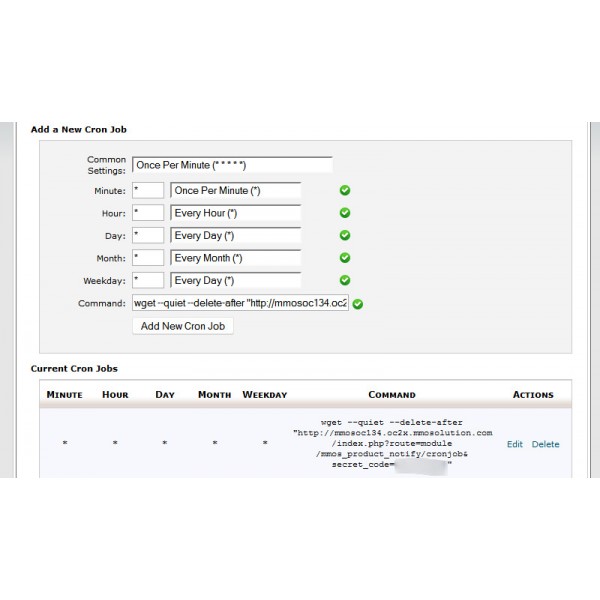This screenshot has width=600, height=600.
Task: Open the Every Hour (*) dropdown
Action: 235,213
